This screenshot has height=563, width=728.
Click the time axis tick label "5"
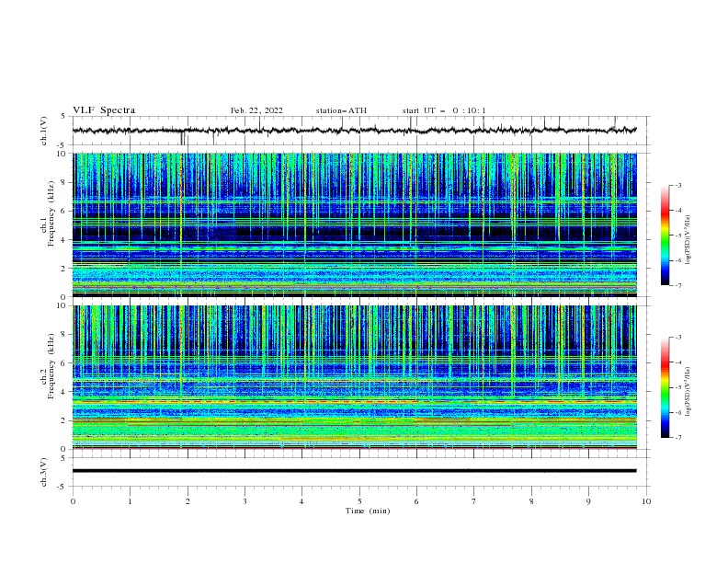[x=359, y=501]
